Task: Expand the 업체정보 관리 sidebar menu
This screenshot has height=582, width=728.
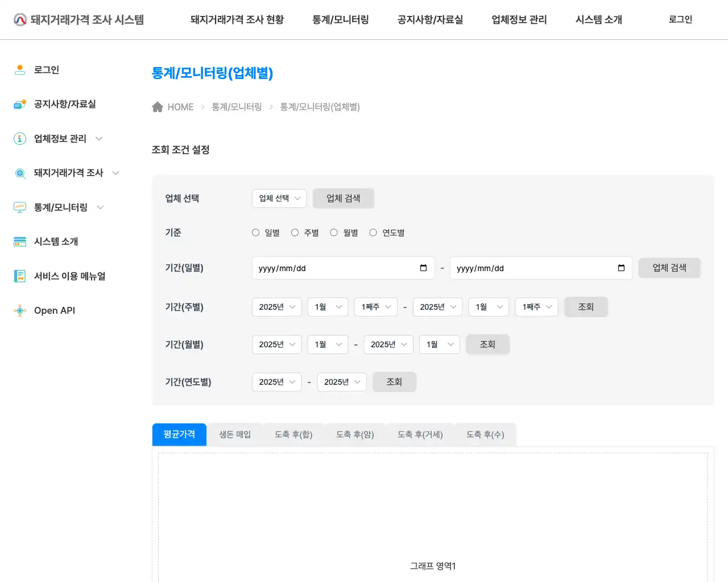Action: 99,138
